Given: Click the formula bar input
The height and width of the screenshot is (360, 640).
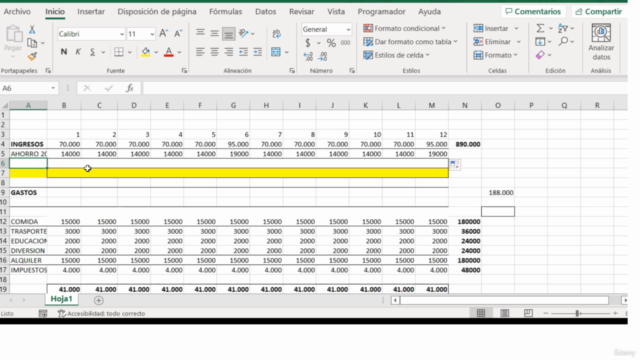Looking at the screenshot, I should pos(384,88).
